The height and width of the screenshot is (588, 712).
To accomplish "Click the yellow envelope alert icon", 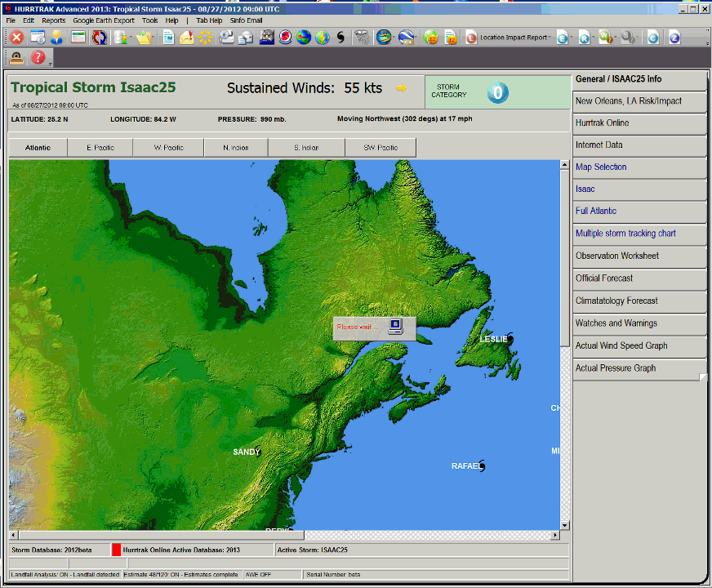I will (x=186, y=38).
